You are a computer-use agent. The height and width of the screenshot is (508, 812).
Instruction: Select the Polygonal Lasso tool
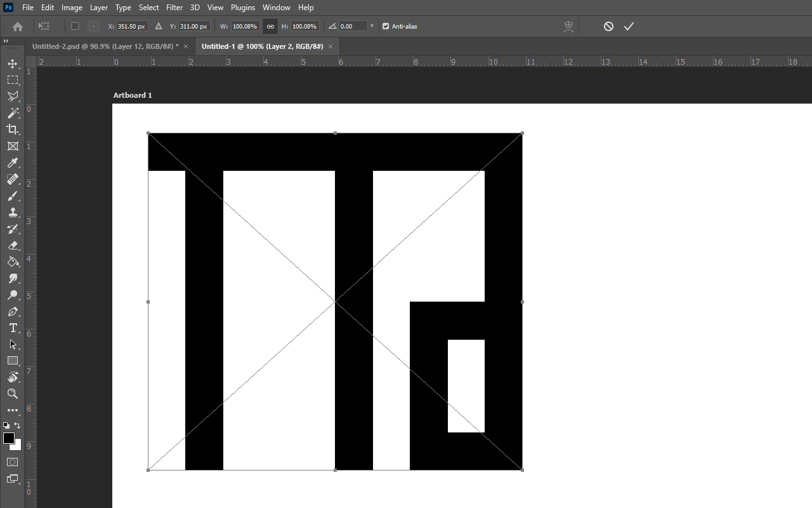(x=13, y=97)
